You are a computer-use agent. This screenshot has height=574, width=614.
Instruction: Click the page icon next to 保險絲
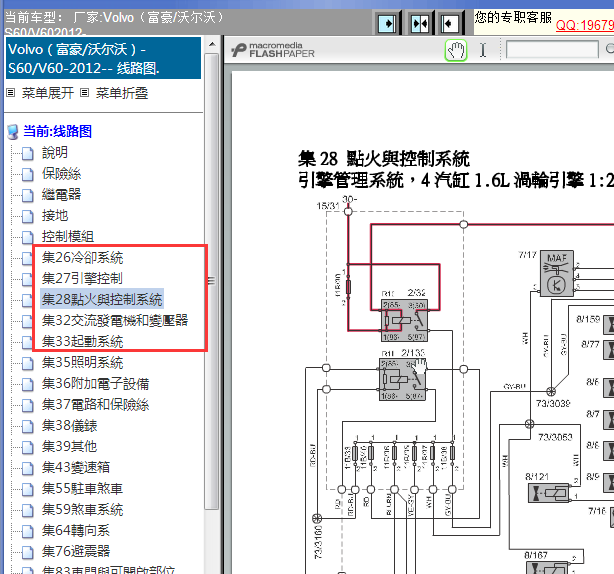click(x=27, y=175)
